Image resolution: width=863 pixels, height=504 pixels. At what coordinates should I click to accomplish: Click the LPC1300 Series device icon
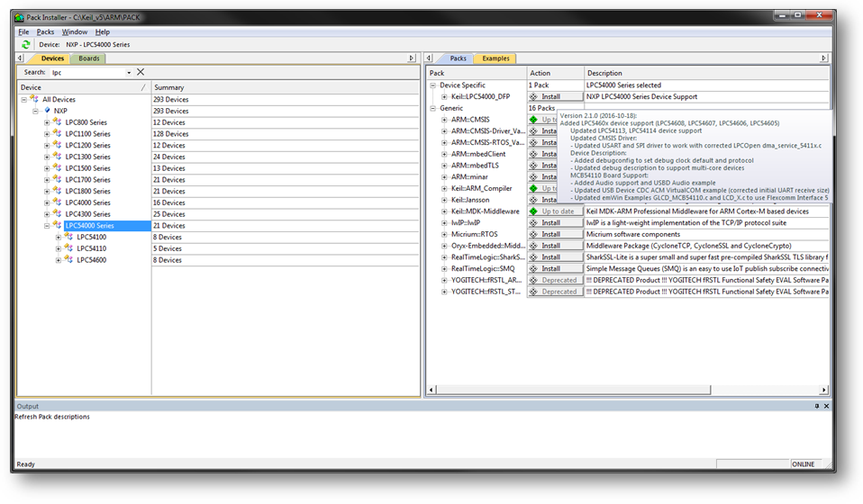coord(58,157)
